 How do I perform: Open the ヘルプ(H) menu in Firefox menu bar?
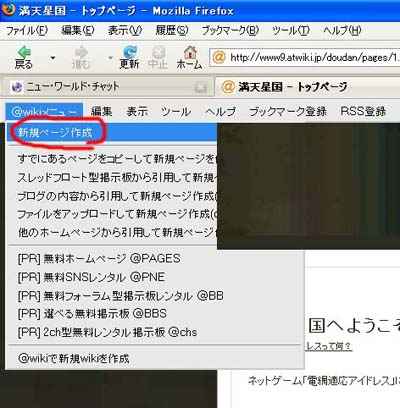(x=342, y=30)
